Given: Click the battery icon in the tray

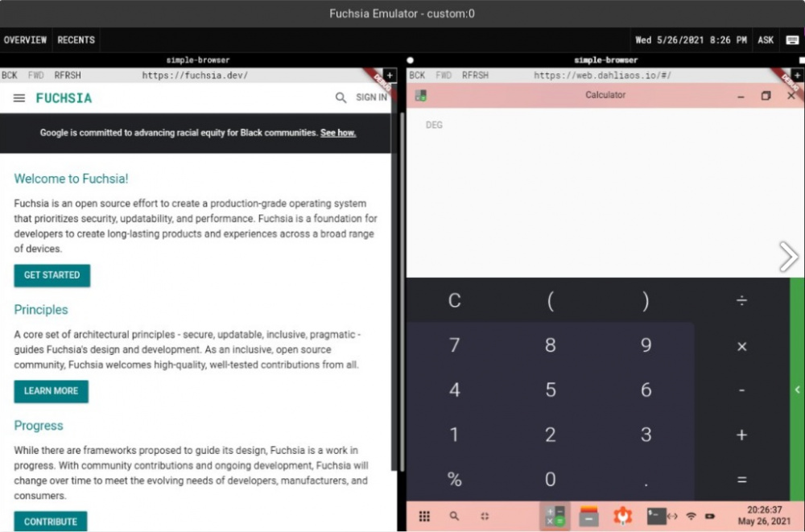Looking at the screenshot, I should (x=709, y=516).
